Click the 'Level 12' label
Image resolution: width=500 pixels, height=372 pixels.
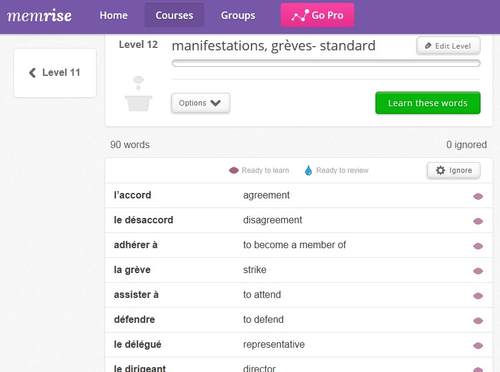click(138, 45)
